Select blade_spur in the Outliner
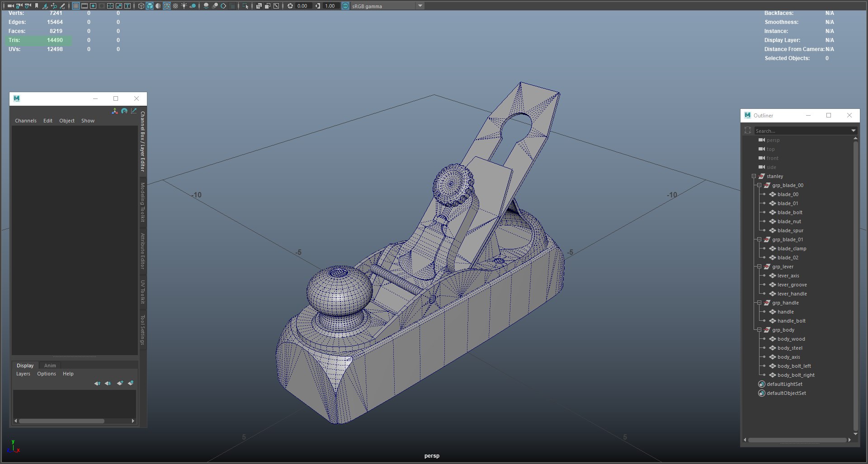Image resolution: width=868 pixels, height=464 pixels. pos(790,230)
